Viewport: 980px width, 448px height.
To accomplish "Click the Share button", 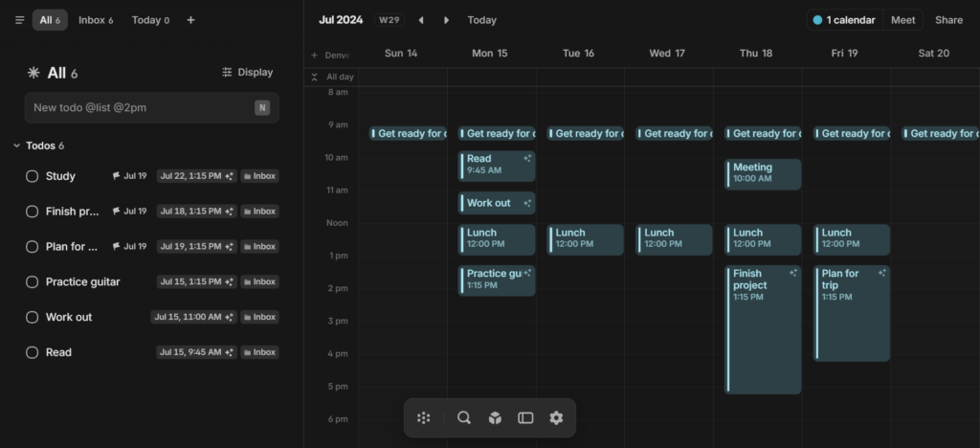I will tap(948, 20).
